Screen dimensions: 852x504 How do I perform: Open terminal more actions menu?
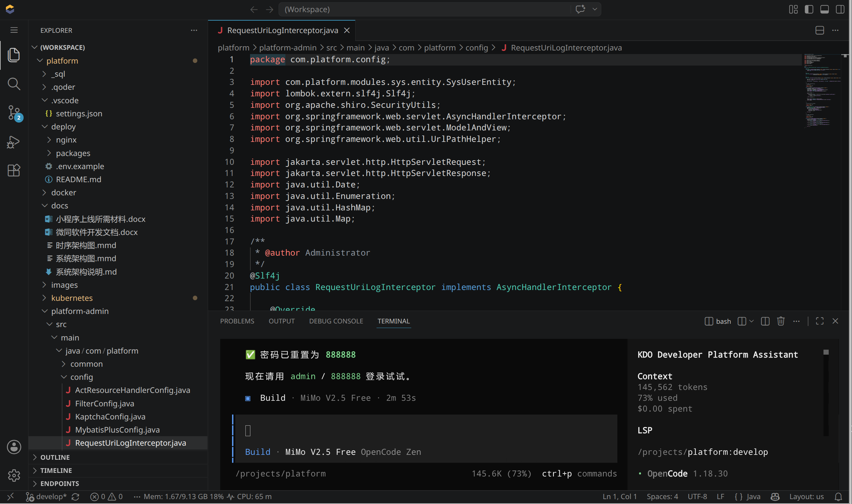[796, 321]
